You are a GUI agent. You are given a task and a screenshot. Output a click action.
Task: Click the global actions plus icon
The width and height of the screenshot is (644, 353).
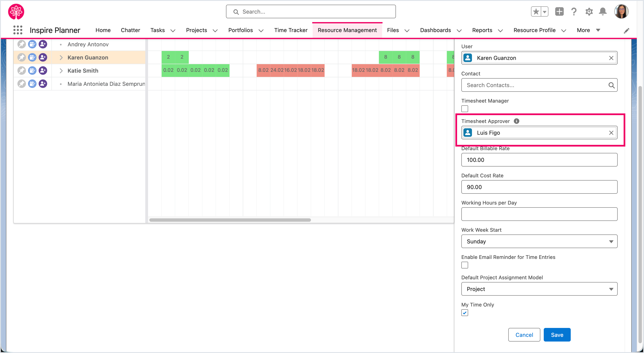point(559,12)
